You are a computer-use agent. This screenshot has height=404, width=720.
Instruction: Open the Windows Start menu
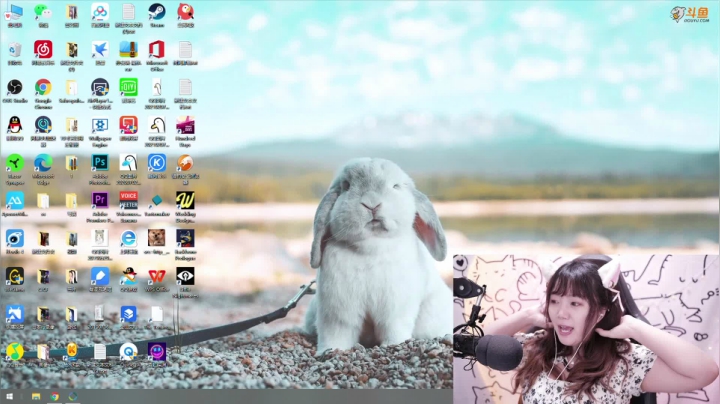[x=9, y=397]
